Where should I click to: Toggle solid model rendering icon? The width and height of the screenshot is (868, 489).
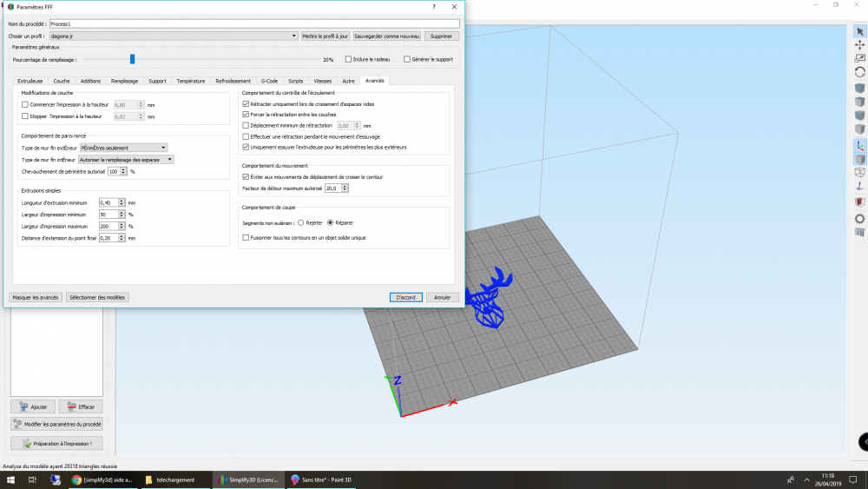pos(859,159)
